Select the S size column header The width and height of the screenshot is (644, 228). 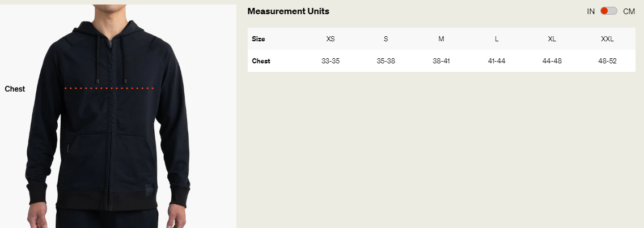coord(386,39)
